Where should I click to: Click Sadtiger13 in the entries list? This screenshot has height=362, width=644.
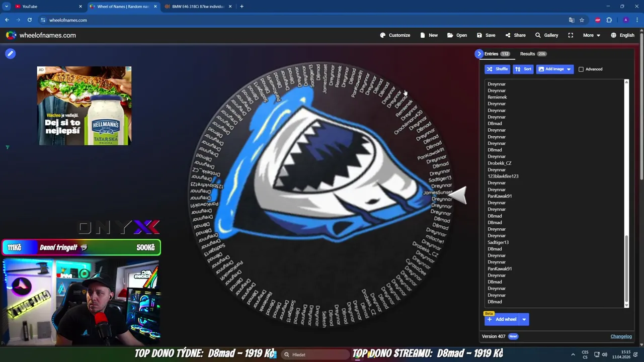[498, 242]
